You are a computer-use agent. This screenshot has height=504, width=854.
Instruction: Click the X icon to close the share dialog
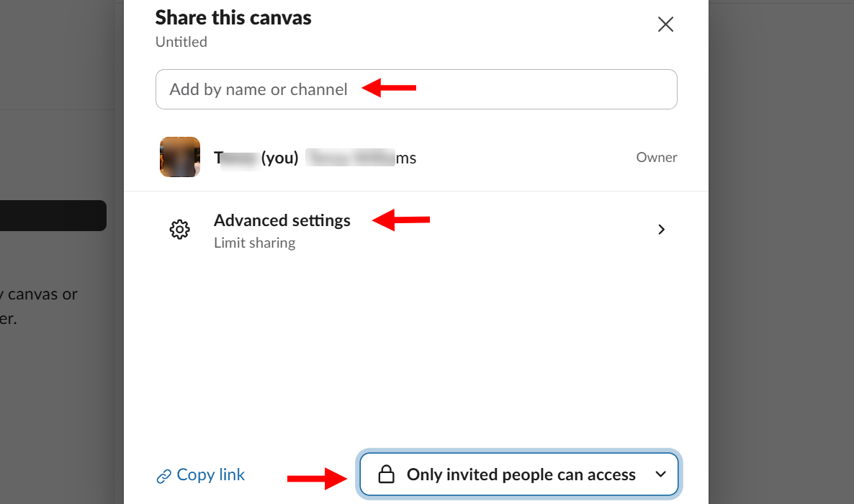tap(665, 24)
